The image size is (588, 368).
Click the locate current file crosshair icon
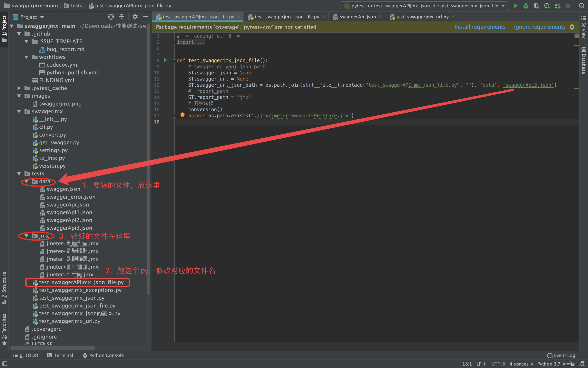tap(111, 17)
